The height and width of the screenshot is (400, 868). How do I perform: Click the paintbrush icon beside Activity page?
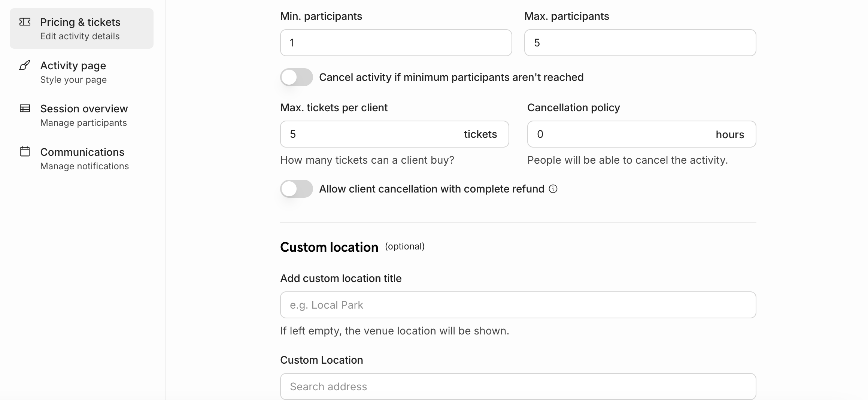click(x=25, y=66)
